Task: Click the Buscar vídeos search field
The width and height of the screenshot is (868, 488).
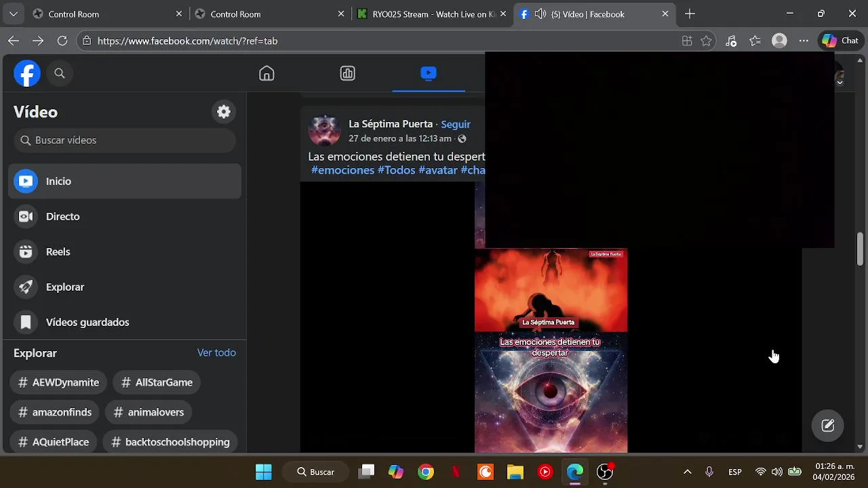Action: 125,140
